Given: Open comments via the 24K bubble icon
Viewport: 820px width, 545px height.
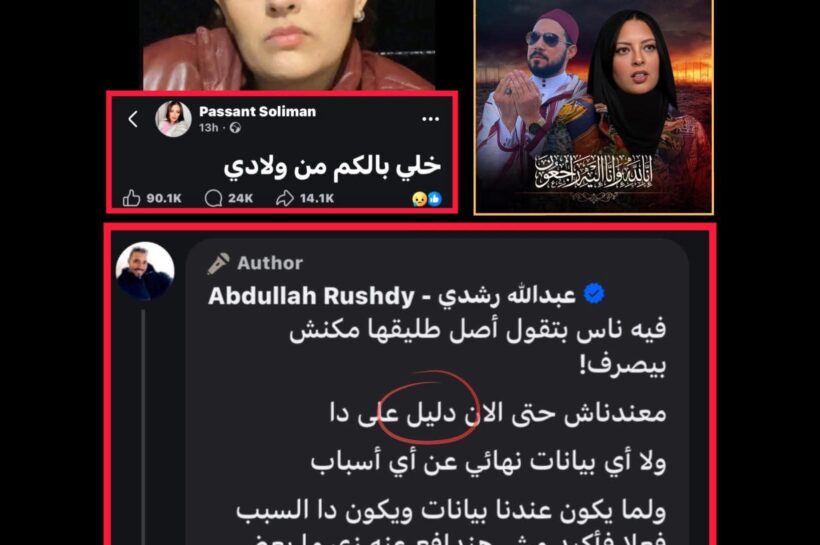Looking at the screenshot, I should click(213, 198).
